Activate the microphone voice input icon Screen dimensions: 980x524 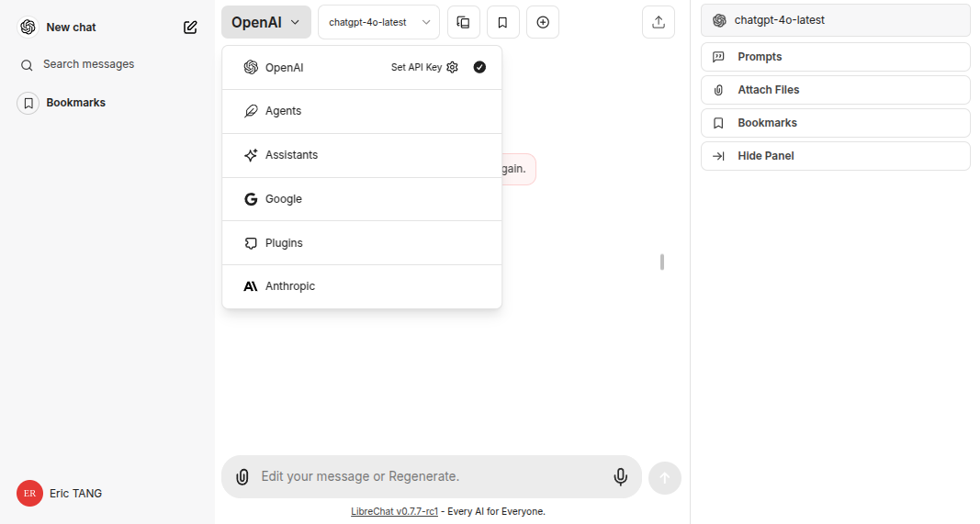click(620, 476)
